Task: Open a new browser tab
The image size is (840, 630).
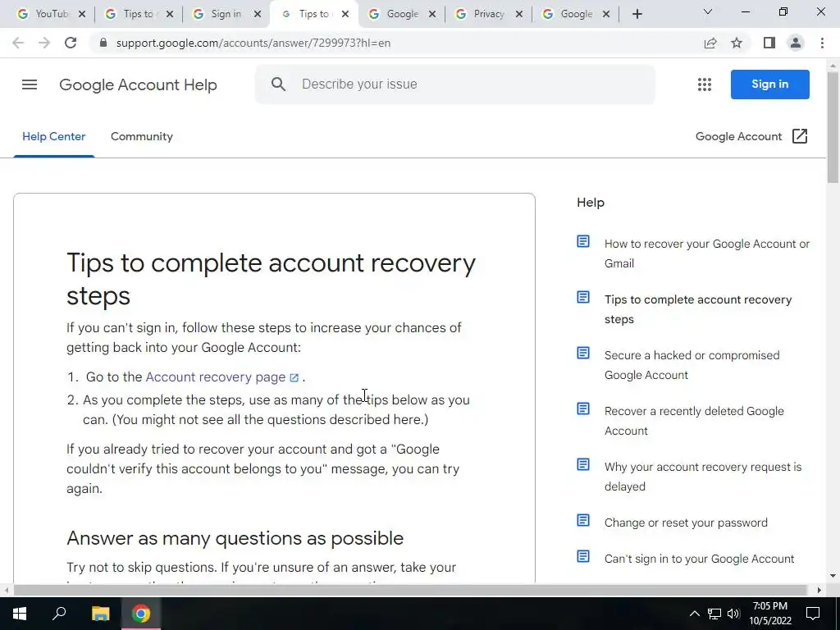Action: (637, 14)
